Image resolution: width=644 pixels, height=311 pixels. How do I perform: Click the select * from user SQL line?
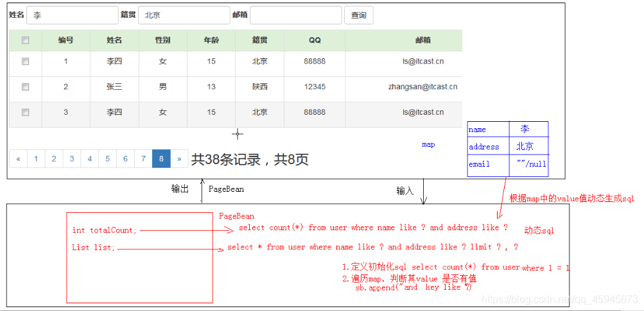coord(372,247)
